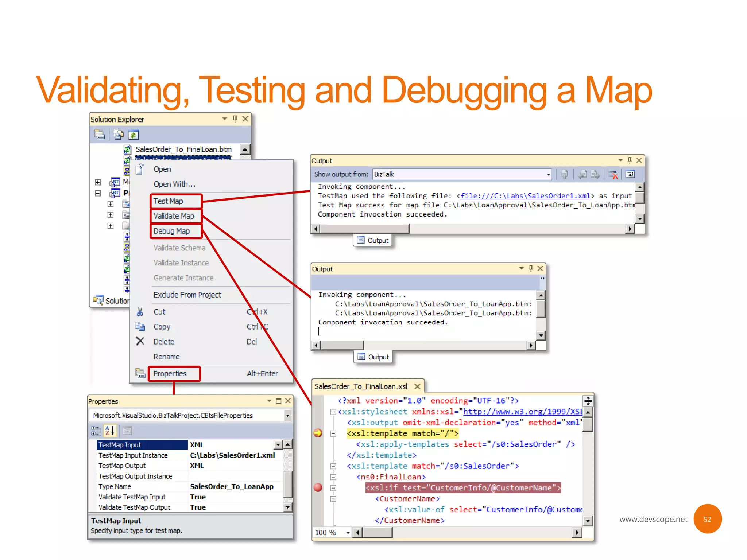The width and height of the screenshot is (747, 560).
Task: Click the red breakpoint on xsl:if line
Action: (x=318, y=487)
